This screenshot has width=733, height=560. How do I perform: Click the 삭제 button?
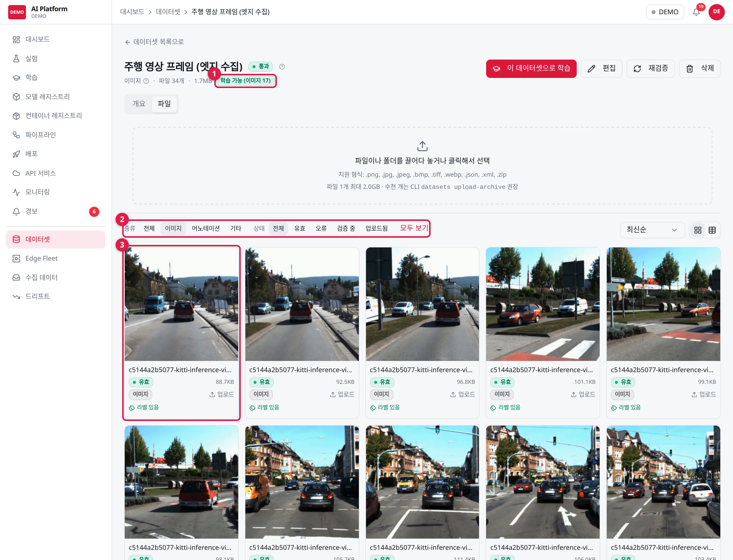click(x=700, y=69)
